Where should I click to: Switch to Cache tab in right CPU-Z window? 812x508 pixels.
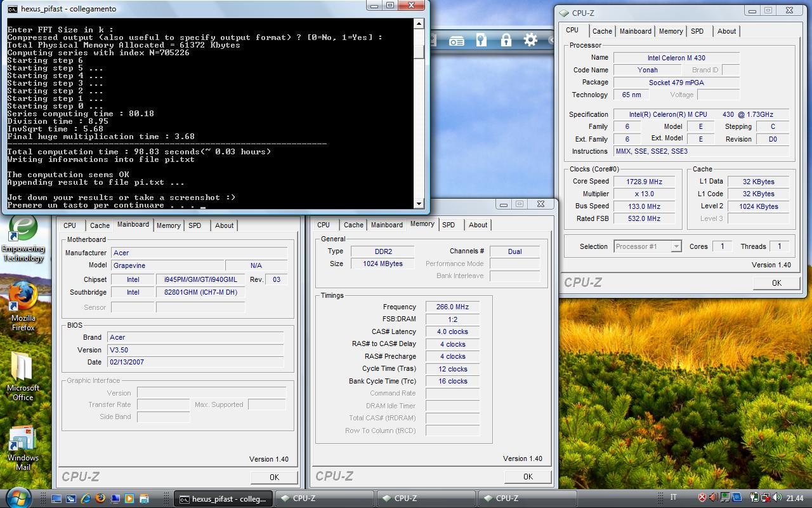click(x=602, y=31)
